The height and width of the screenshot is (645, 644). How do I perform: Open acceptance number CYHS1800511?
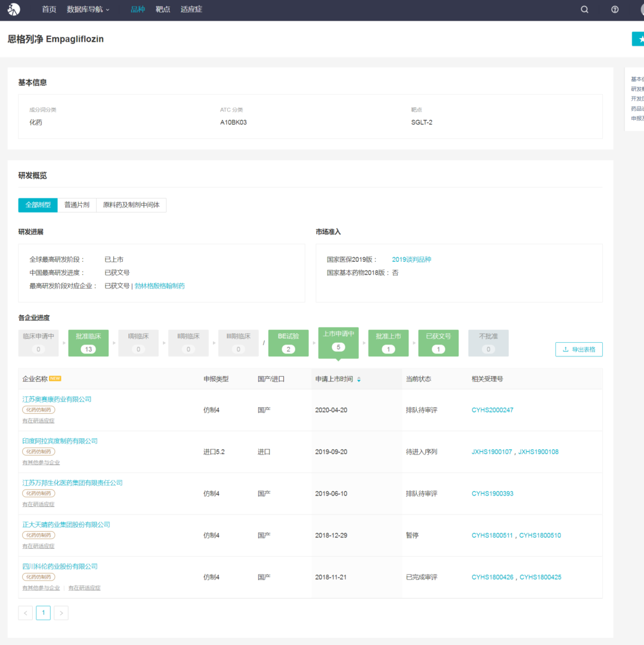[492, 535]
